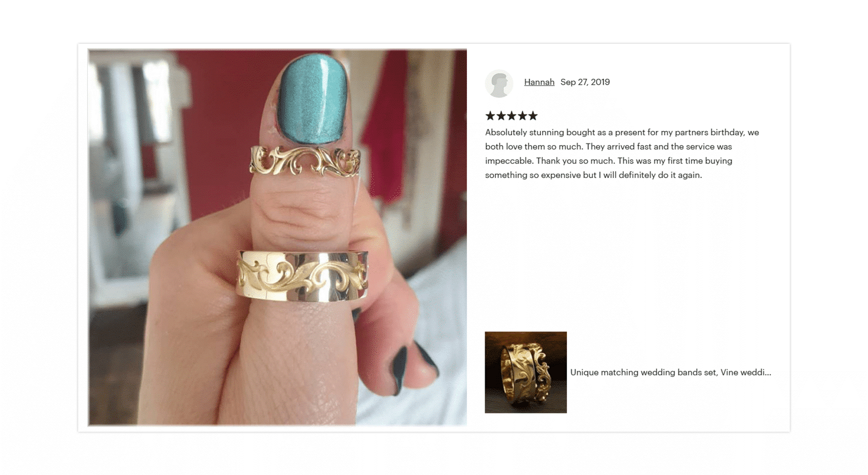The image size is (868, 475).
Task: Click the narrow gold vine ring in photo
Action: pyautogui.click(x=305, y=161)
